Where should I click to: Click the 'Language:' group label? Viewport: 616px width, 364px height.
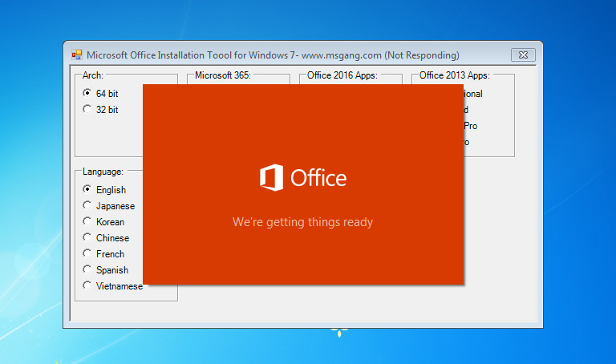tap(103, 172)
